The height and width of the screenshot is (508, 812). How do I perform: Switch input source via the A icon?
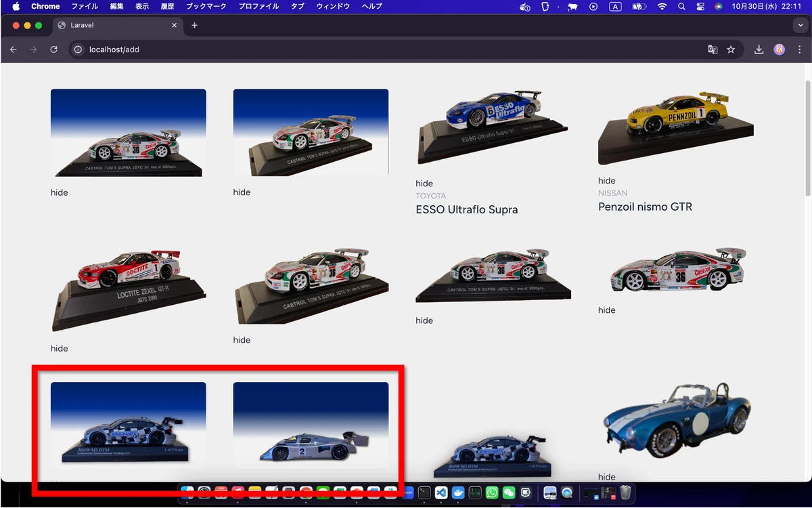click(615, 7)
